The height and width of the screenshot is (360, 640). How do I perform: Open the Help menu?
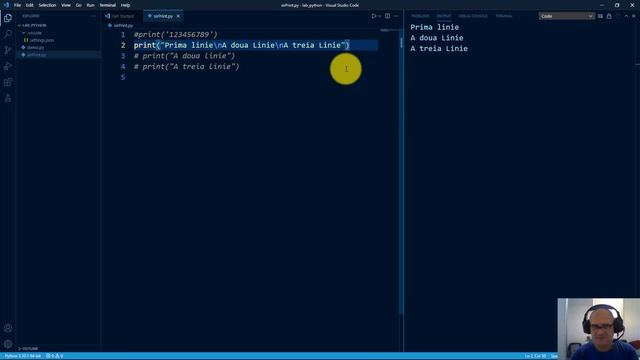pos(125,5)
